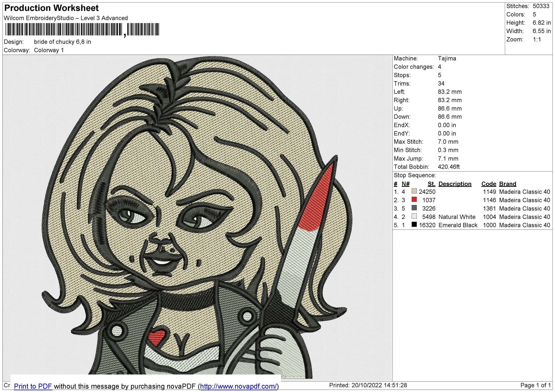Click the Zoom value 1:1
Image resolution: width=555 pixels, height=392 pixels.
(537, 39)
